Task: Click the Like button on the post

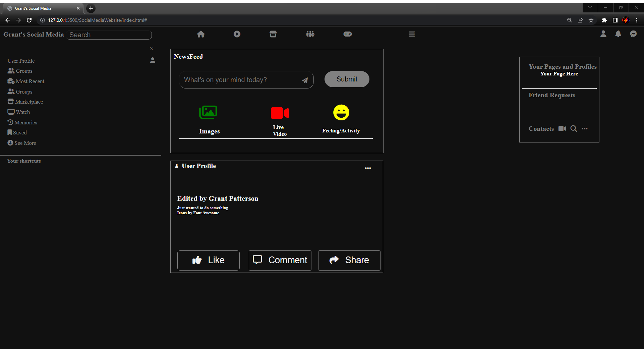Action: click(208, 260)
